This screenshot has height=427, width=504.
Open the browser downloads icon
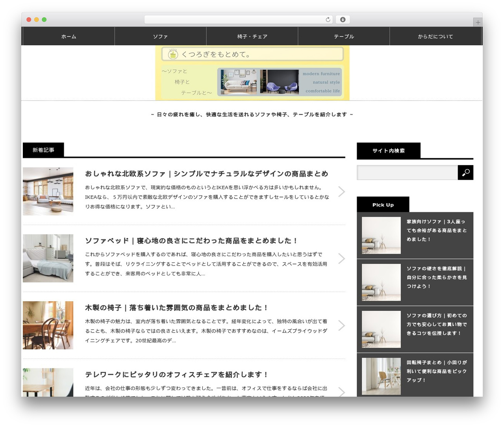pos(343,20)
